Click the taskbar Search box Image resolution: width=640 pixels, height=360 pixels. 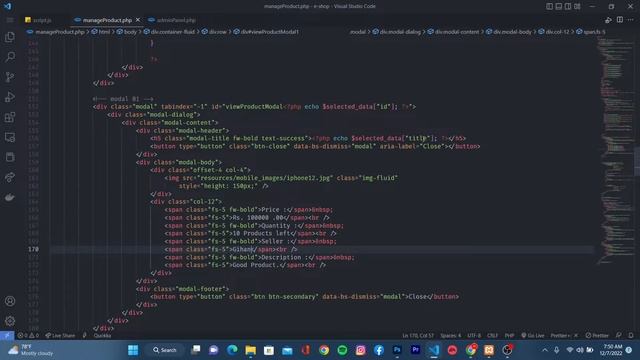click(164, 350)
